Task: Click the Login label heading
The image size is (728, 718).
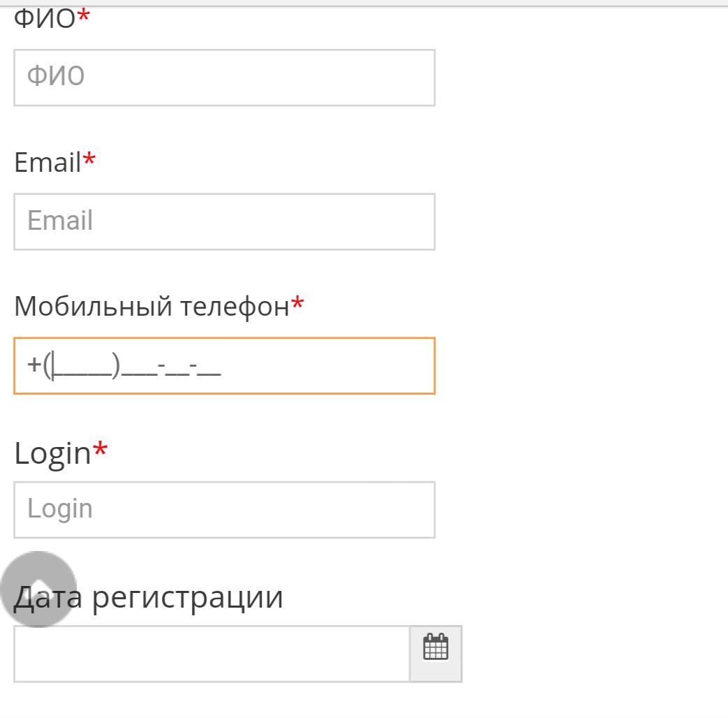Action: (x=52, y=453)
